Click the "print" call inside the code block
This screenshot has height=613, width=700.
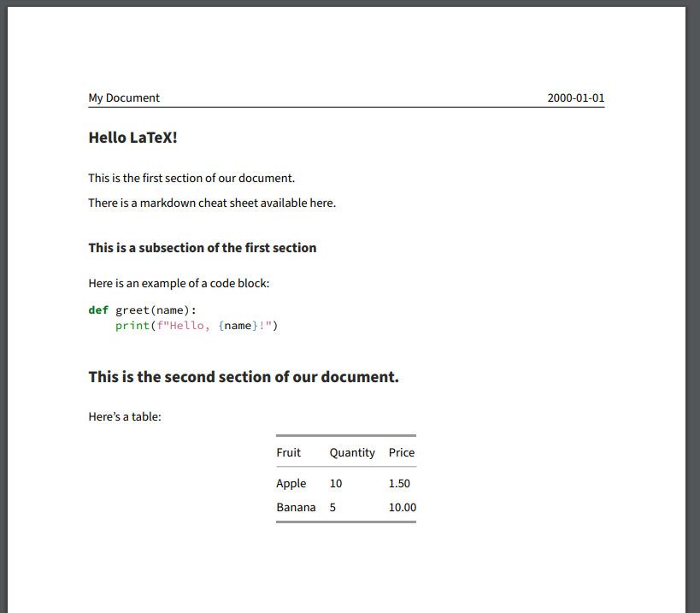pyautogui.click(x=132, y=325)
